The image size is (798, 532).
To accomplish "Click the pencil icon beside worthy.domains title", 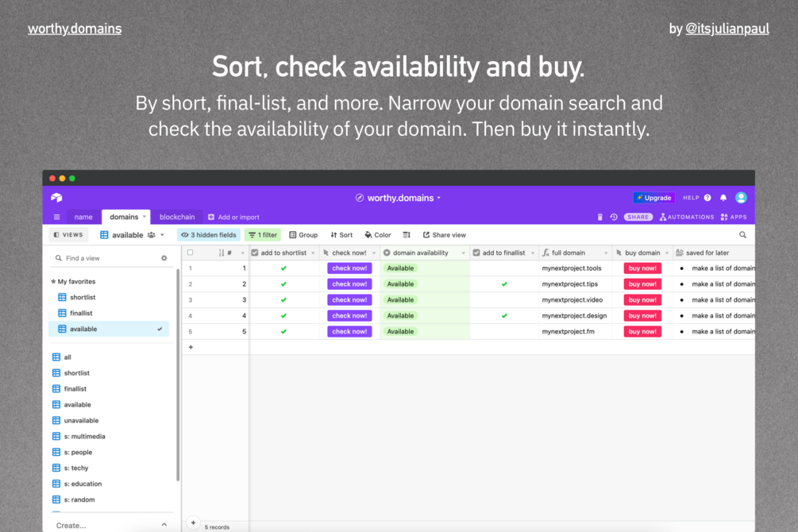I will (x=360, y=198).
